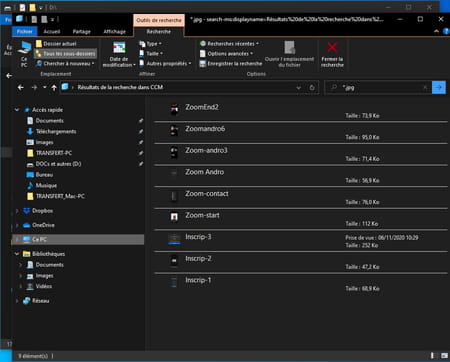Image resolution: width=450 pixels, height=362 pixels.
Task: Open the Fichier tab
Action: [25, 31]
